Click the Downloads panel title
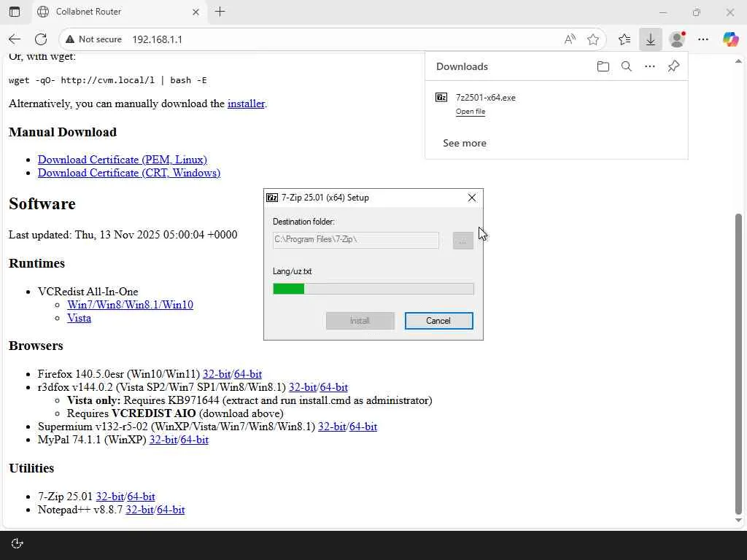The width and height of the screenshot is (747, 560). click(x=462, y=66)
